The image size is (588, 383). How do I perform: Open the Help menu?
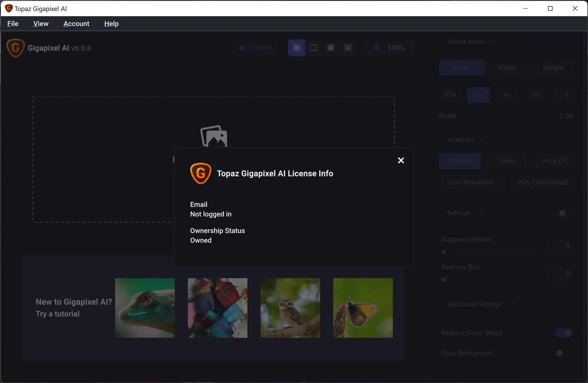(x=111, y=24)
